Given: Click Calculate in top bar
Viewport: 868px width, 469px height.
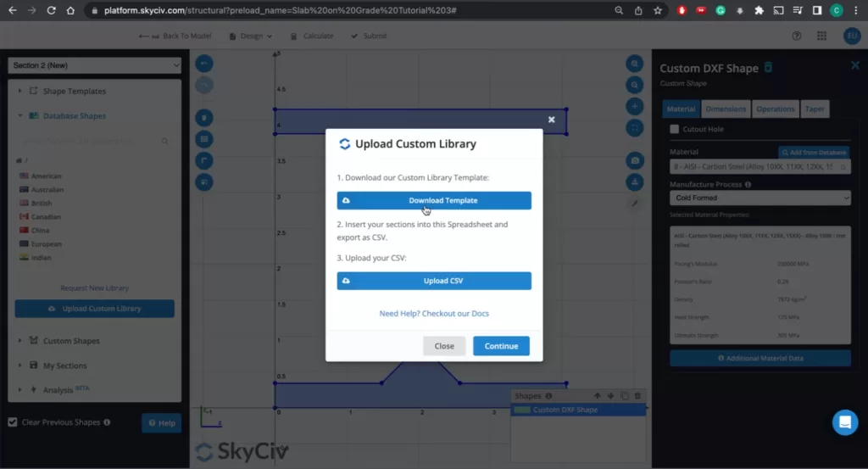Looking at the screenshot, I should point(312,36).
